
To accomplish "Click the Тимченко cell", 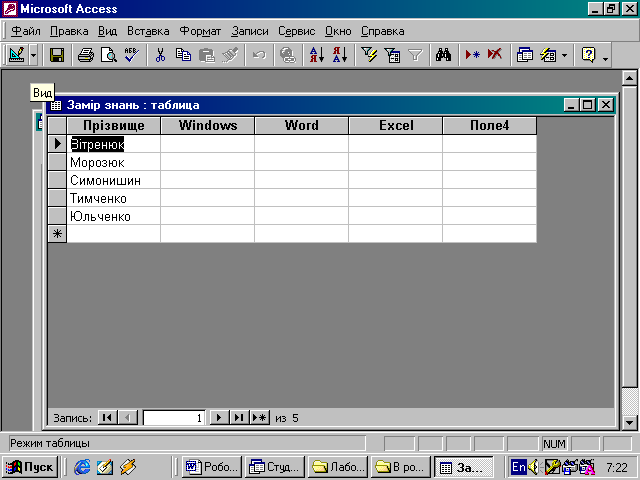I will pos(113,198).
